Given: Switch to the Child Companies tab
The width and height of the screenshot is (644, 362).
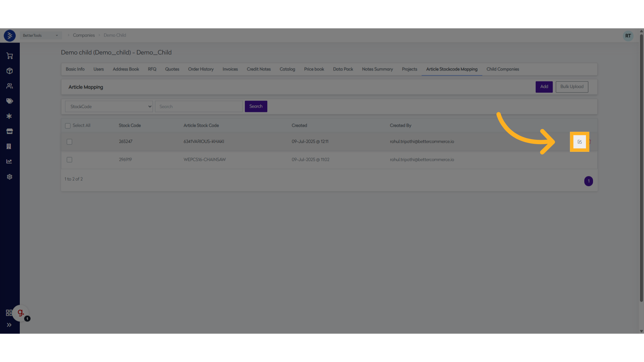Looking at the screenshot, I should (x=502, y=69).
